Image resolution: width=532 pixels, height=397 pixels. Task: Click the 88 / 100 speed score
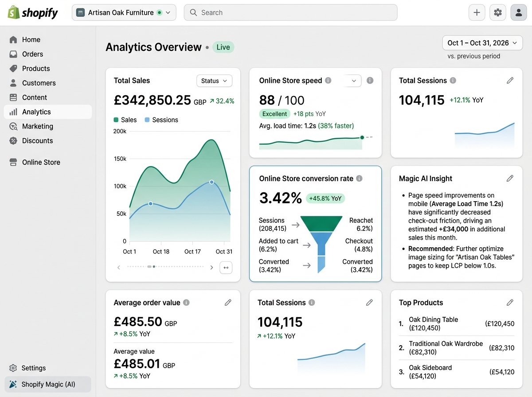coord(282,100)
